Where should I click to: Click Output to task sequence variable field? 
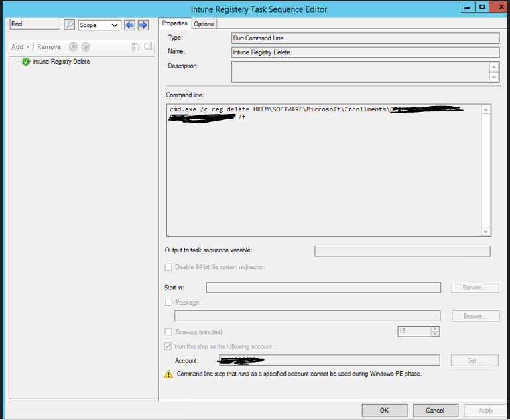[x=403, y=251]
